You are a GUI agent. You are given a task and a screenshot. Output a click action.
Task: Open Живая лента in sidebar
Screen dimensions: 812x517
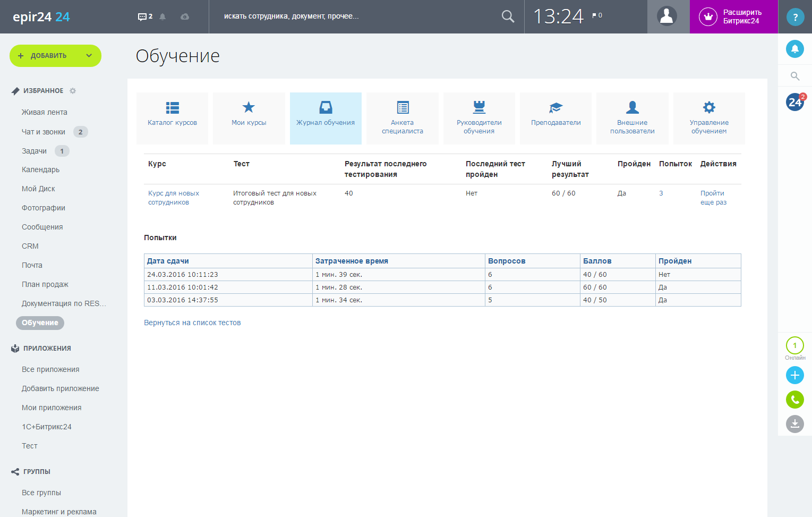45,112
